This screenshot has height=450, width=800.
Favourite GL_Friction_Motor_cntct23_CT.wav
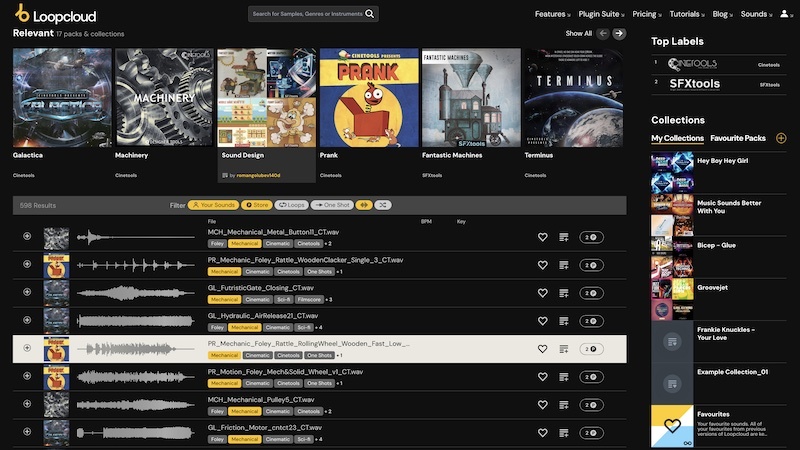pos(542,433)
